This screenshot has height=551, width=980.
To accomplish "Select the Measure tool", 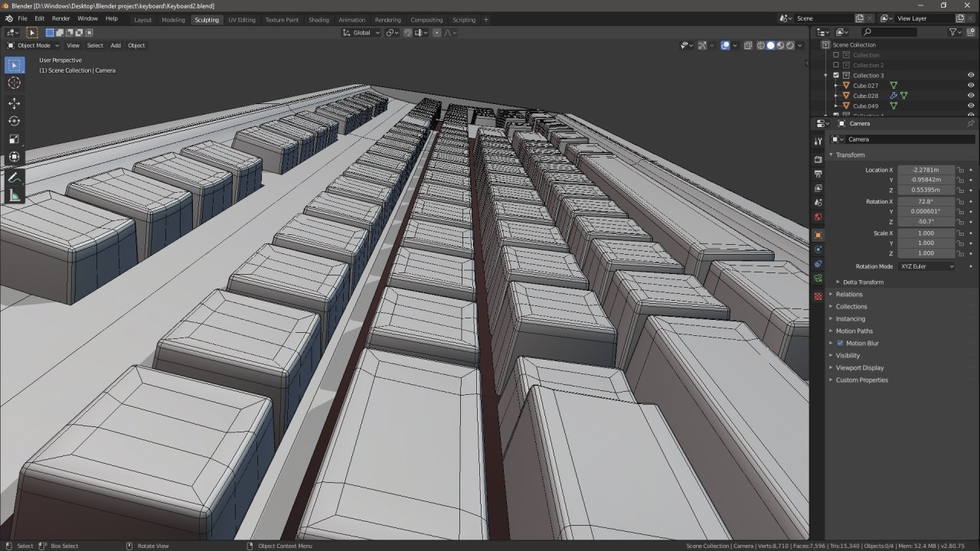I will (15, 196).
